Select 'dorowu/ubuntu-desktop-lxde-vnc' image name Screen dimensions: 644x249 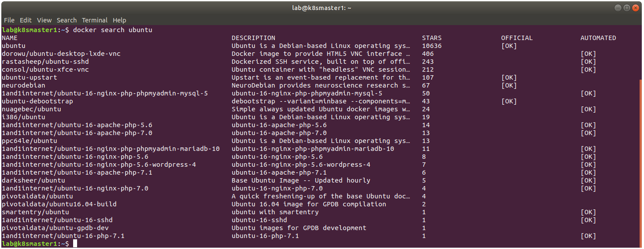click(61, 54)
